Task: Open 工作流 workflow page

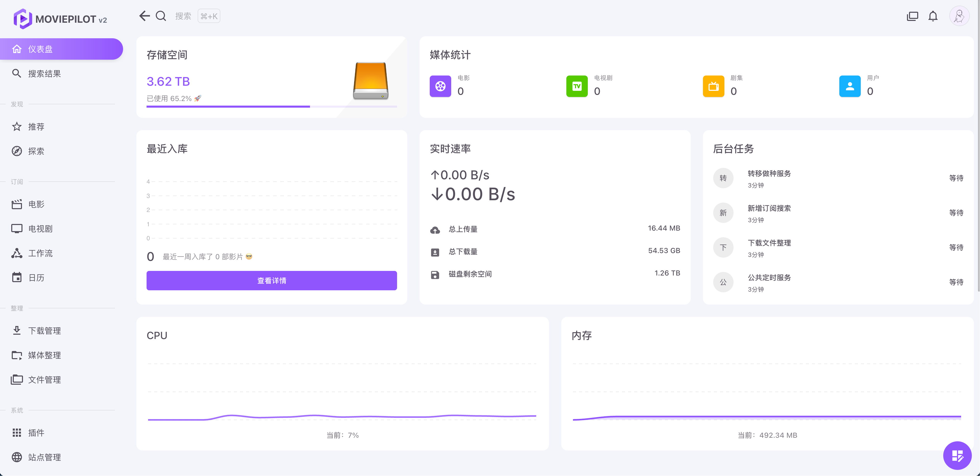Action: point(61,253)
